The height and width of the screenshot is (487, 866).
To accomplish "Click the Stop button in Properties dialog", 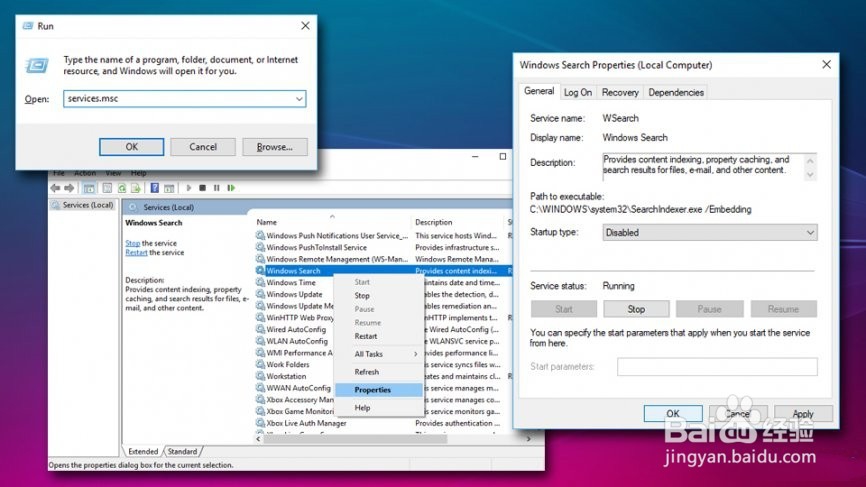I will pos(636,309).
